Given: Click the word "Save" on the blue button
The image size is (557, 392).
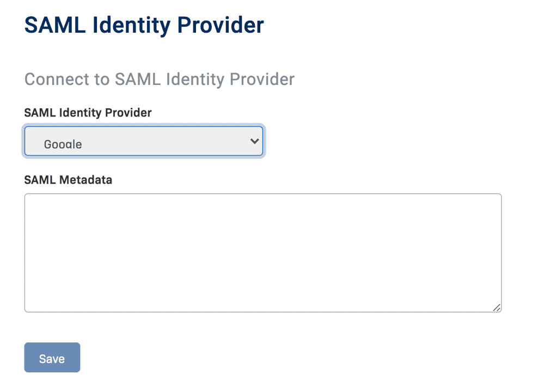Looking at the screenshot, I should [x=52, y=359].
